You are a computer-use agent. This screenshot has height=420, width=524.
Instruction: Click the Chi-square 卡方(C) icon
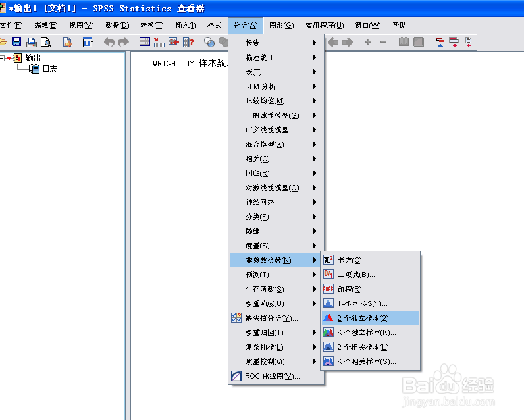pos(328,260)
